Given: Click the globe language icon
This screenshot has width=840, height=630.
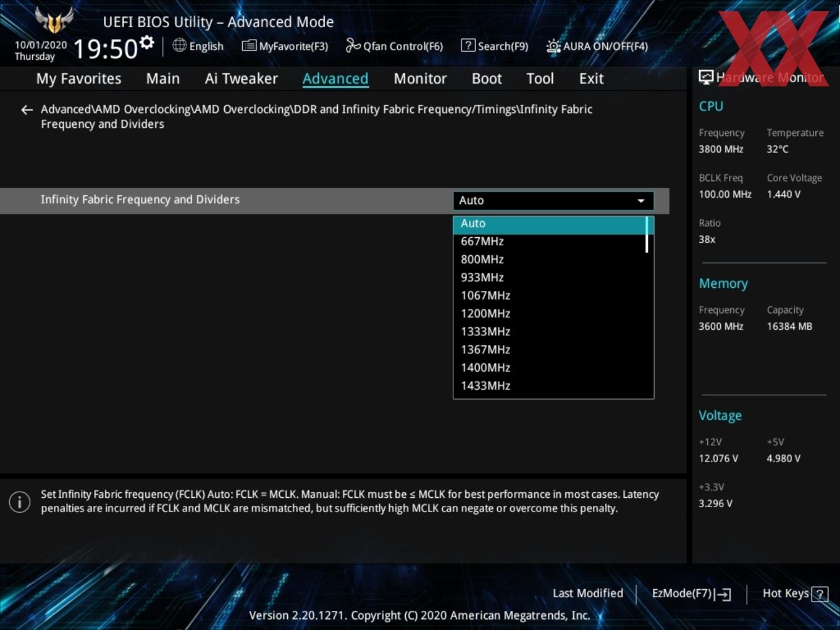Looking at the screenshot, I should coord(179,45).
